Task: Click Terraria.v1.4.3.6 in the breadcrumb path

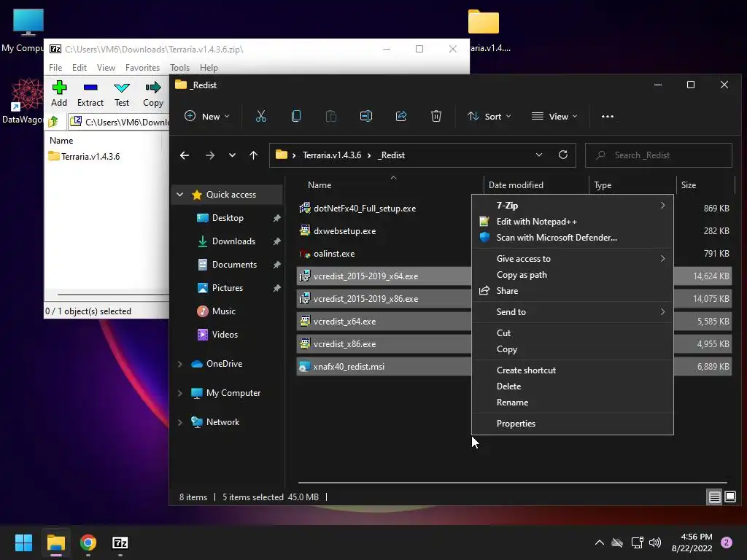Action: 332,155
